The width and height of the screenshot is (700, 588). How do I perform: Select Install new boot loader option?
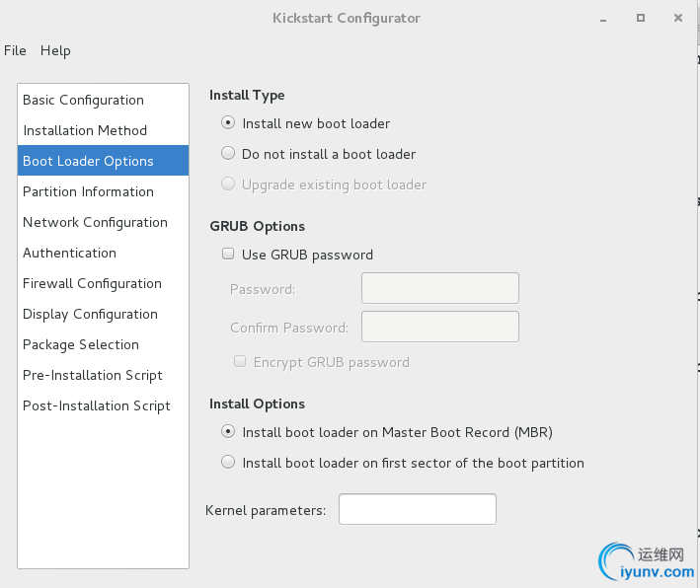pos(229,123)
